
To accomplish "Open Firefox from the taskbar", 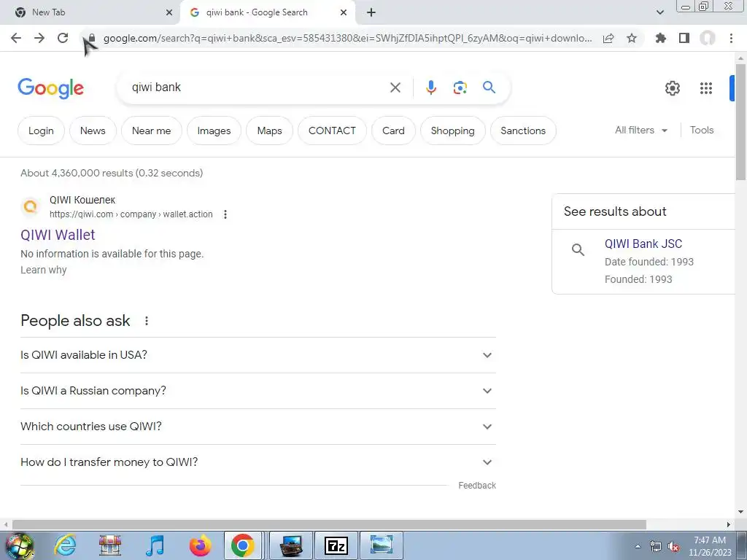I will 200,545.
